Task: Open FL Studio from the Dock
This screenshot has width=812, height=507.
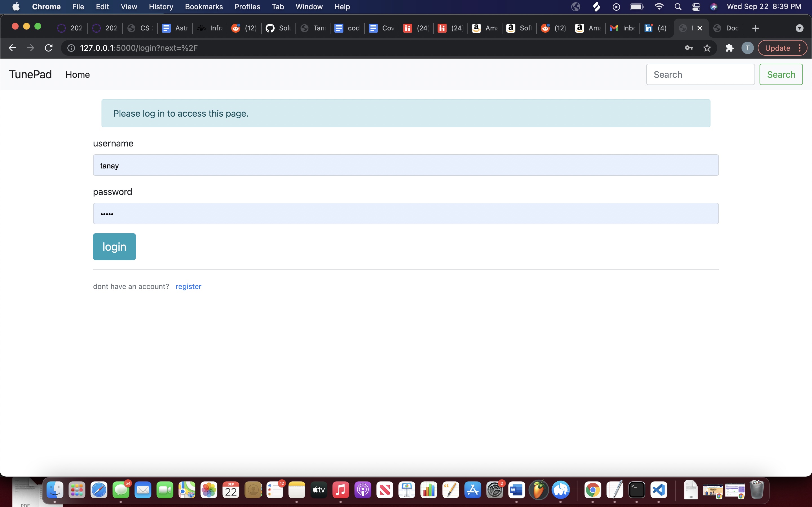Action: click(x=539, y=490)
